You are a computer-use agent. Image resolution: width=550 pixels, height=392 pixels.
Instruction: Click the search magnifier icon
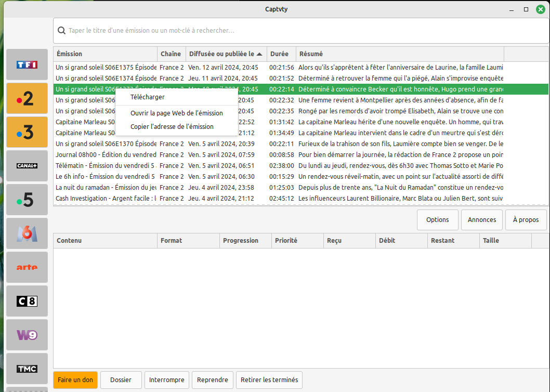62,30
